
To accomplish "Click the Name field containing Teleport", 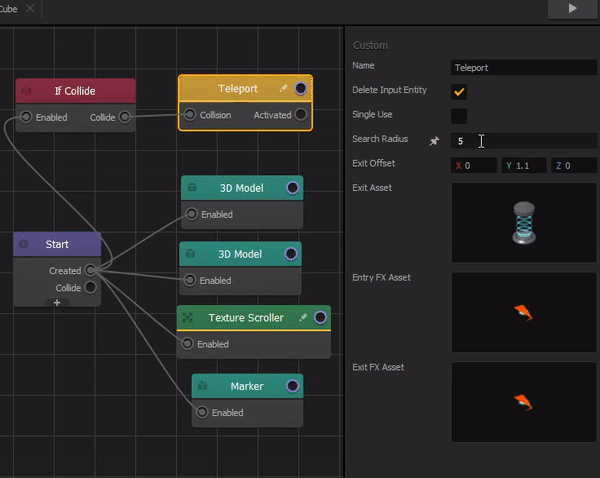I will [x=524, y=67].
